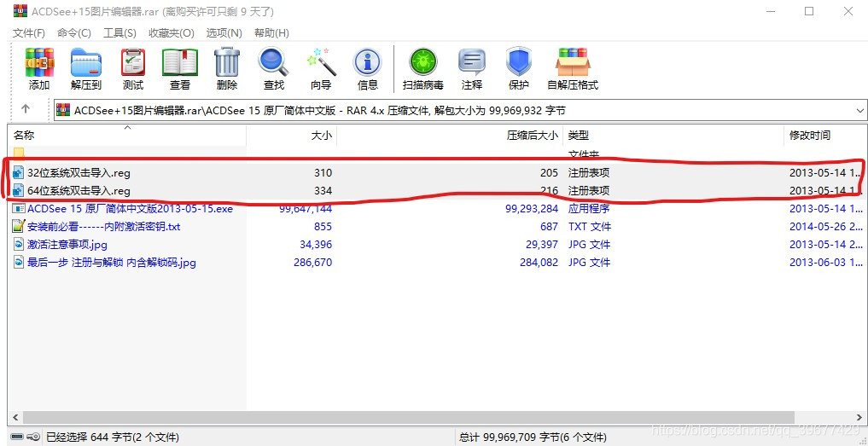Click the Add (添加) toolbar icon
The height and width of the screenshot is (446, 868).
click(39, 69)
